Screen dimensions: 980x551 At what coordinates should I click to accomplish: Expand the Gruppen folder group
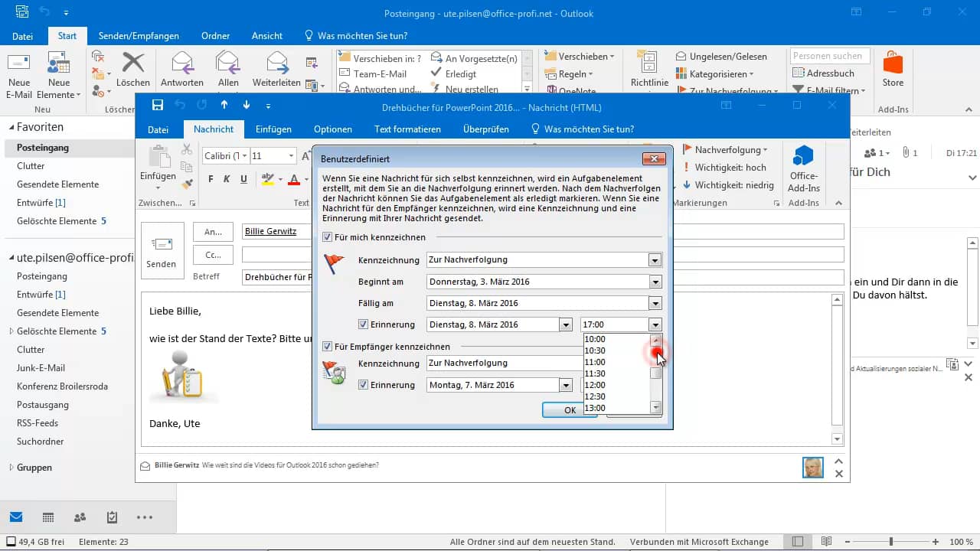click(x=11, y=467)
